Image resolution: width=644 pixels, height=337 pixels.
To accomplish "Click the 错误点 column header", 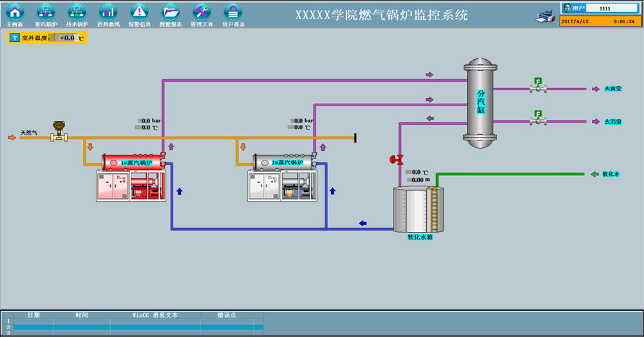I will pos(227,315).
